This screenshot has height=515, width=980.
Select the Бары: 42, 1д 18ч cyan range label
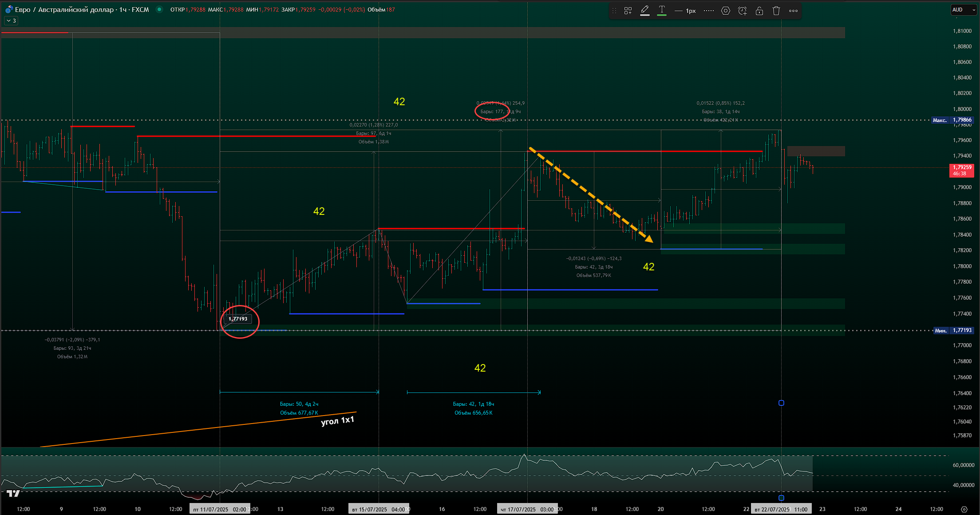[474, 404]
